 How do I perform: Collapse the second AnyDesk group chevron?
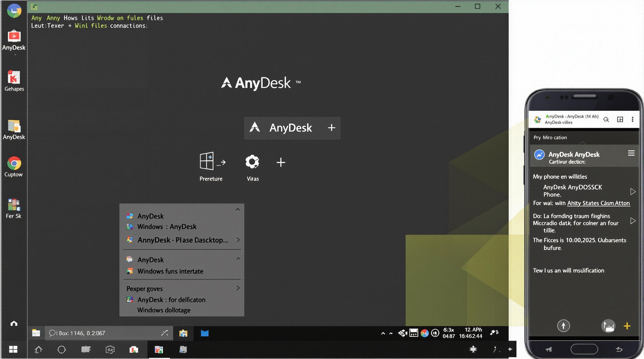coord(238,258)
